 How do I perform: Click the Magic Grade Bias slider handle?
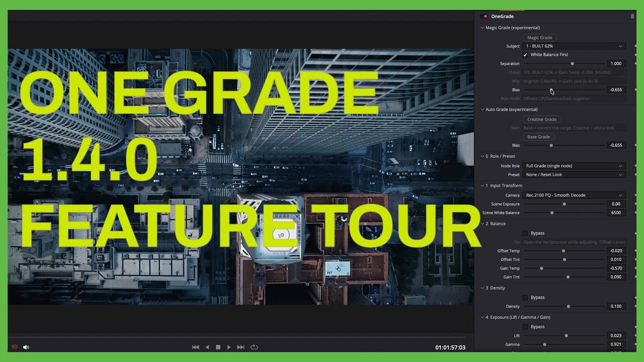[551, 90]
